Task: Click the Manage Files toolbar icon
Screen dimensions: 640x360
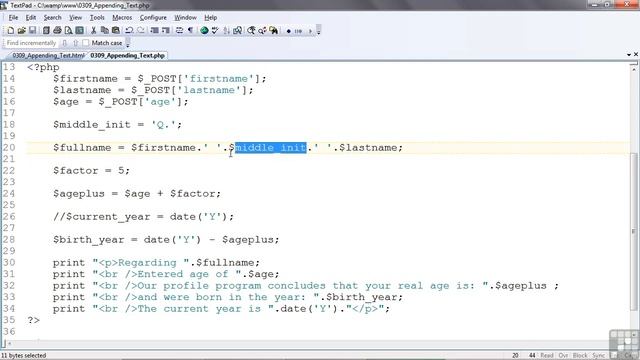Action: (x=46, y=31)
